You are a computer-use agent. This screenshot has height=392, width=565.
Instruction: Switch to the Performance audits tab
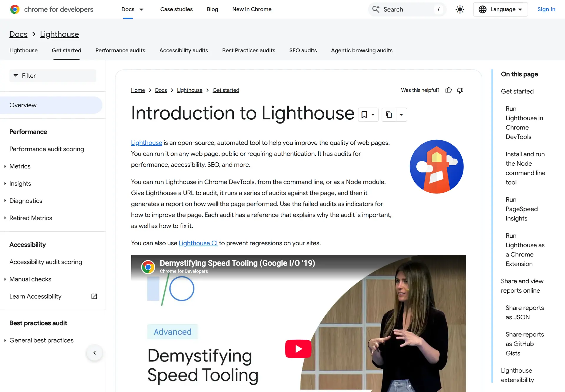tap(120, 51)
